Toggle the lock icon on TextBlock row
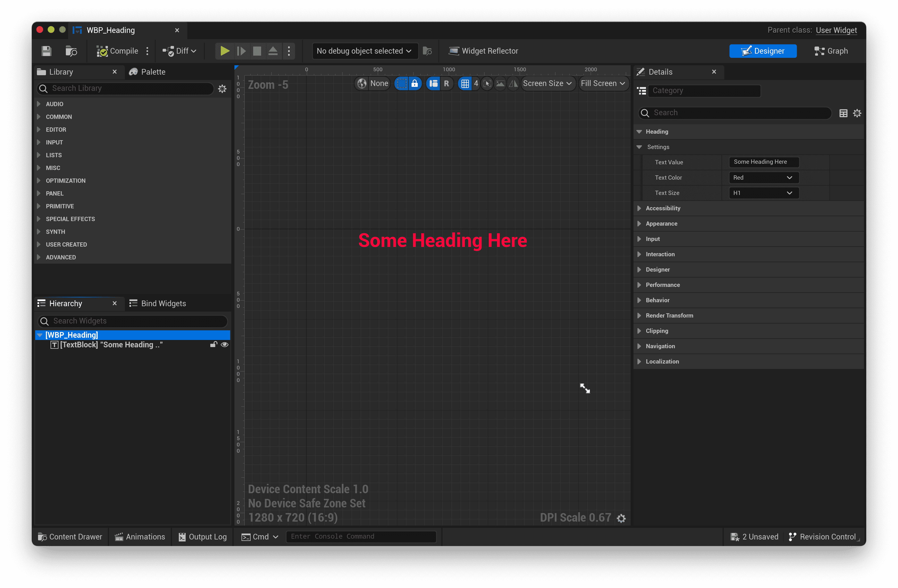 213,344
